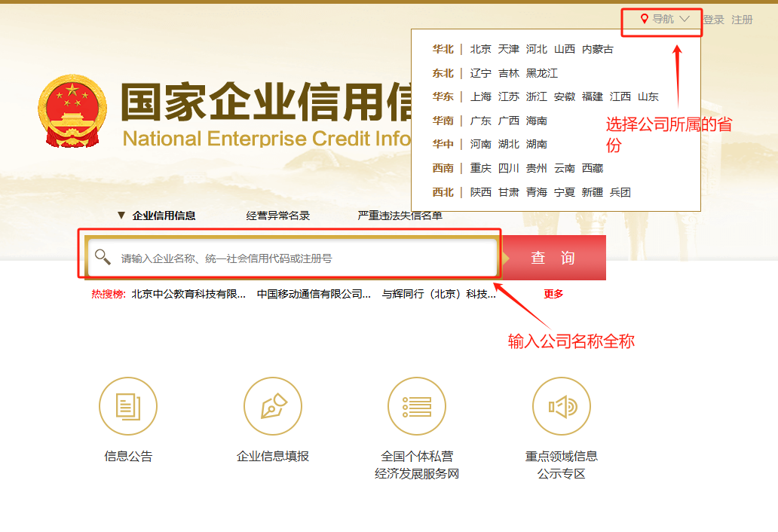Choose 上海 in the province list
The image size is (778, 532).
(481, 96)
